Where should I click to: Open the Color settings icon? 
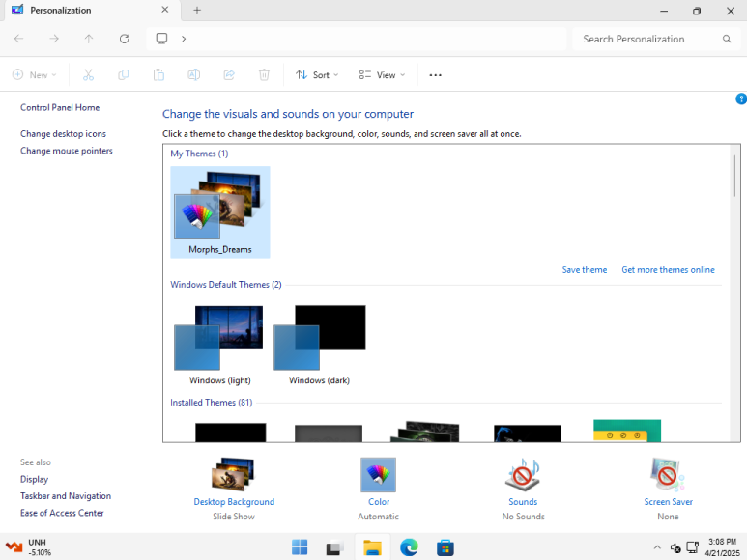point(378,474)
